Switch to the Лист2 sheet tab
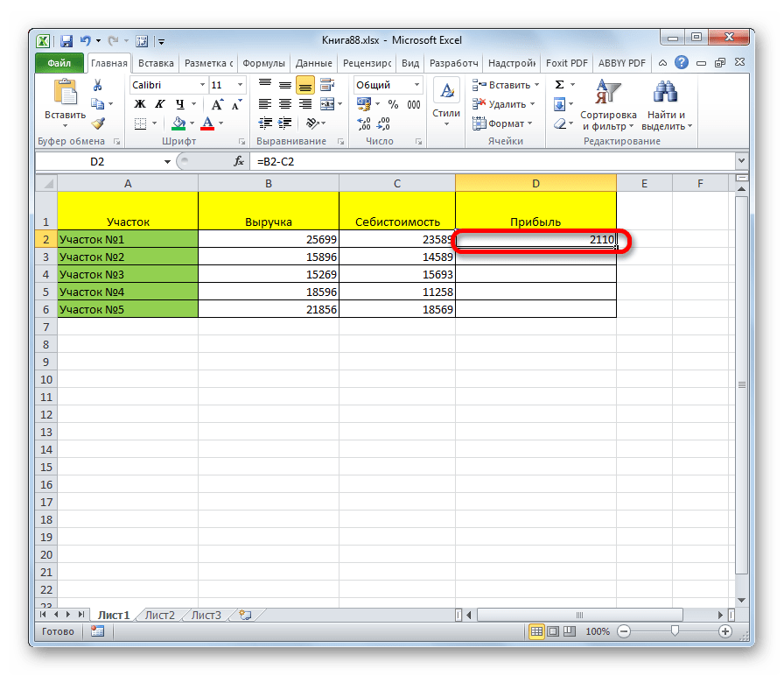784x676 pixels. point(159,615)
